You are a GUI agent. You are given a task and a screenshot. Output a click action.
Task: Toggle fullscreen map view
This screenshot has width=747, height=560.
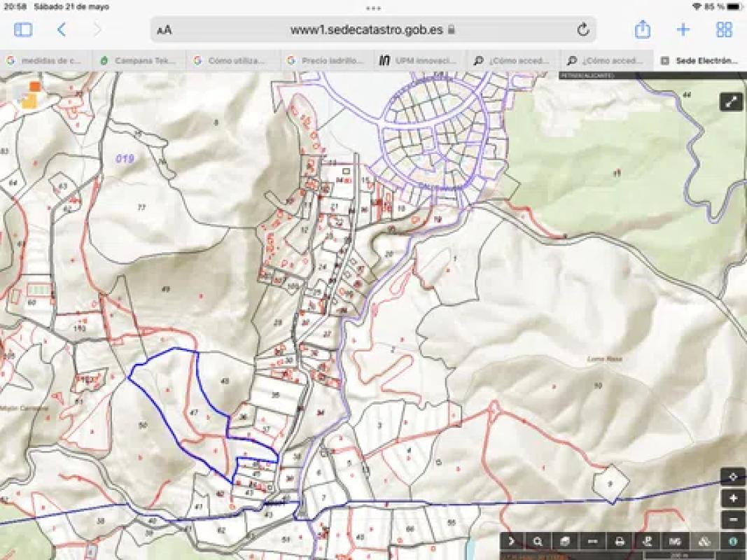731,101
